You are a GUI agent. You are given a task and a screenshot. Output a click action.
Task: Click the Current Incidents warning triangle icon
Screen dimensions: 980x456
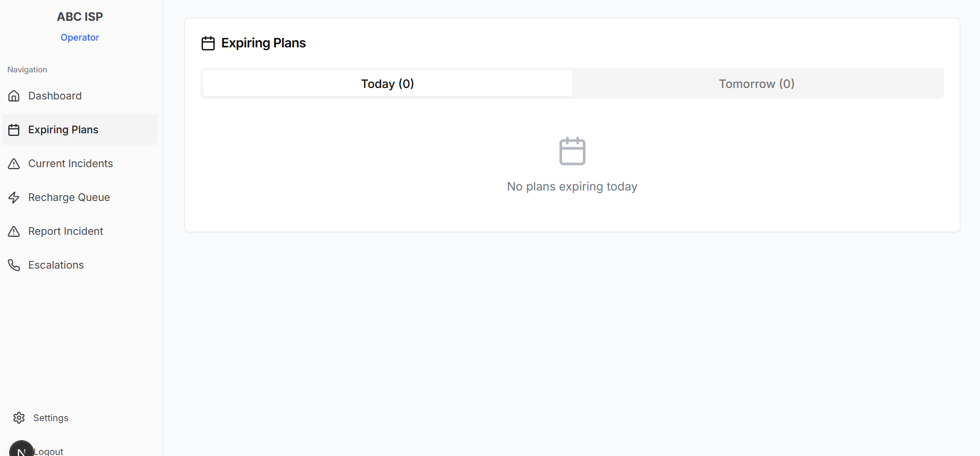pos(14,163)
